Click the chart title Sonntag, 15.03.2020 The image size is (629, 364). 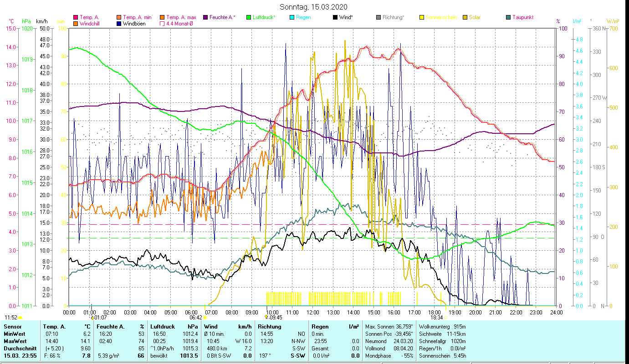tap(314, 7)
